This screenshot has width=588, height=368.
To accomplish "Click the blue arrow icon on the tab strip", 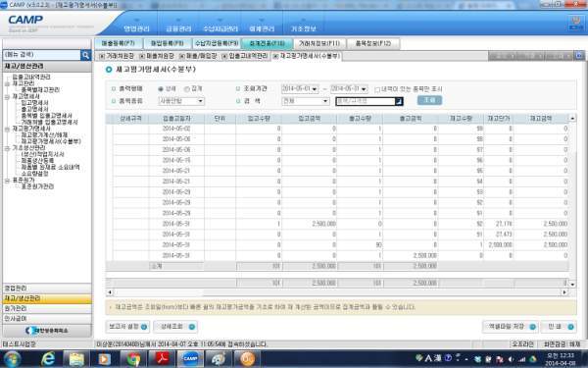I will pyautogui.click(x=579, y=56).
